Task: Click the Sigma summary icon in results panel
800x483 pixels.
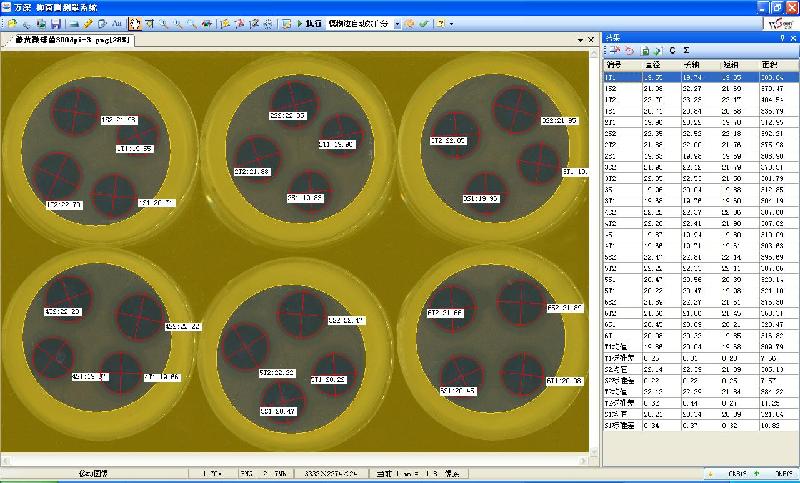Action: pos(685,50)
